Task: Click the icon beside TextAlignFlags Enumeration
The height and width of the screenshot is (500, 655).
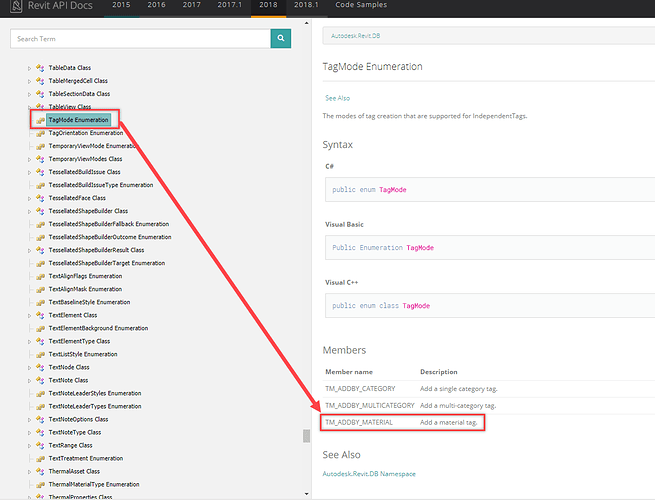Action: click(x=40, y=276)
